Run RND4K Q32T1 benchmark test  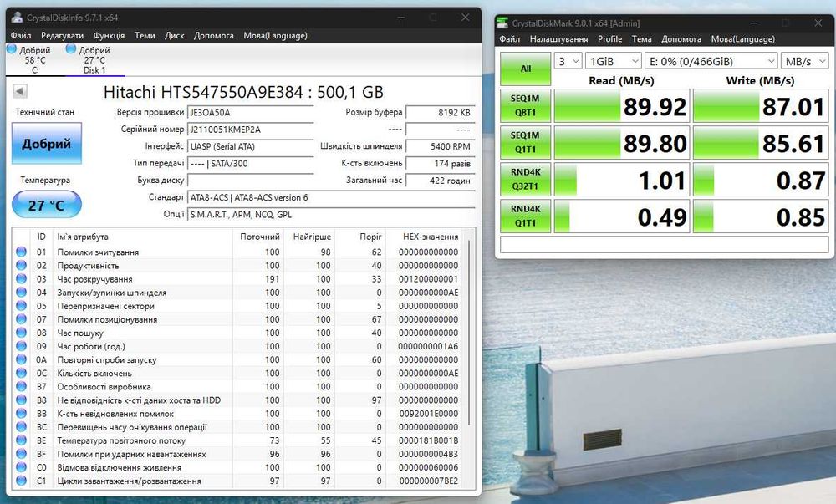(x=525, y=179)
